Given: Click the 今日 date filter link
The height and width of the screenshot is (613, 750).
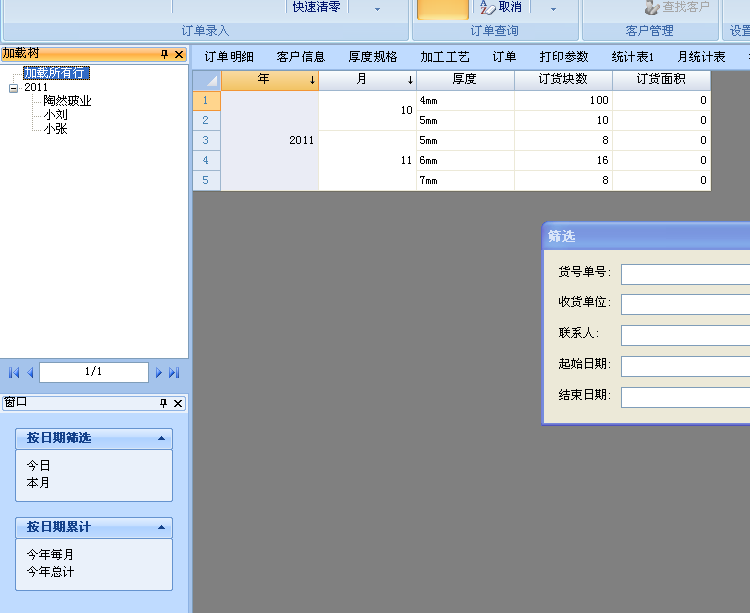Looking at the screenshot, I should click(38, 466).
